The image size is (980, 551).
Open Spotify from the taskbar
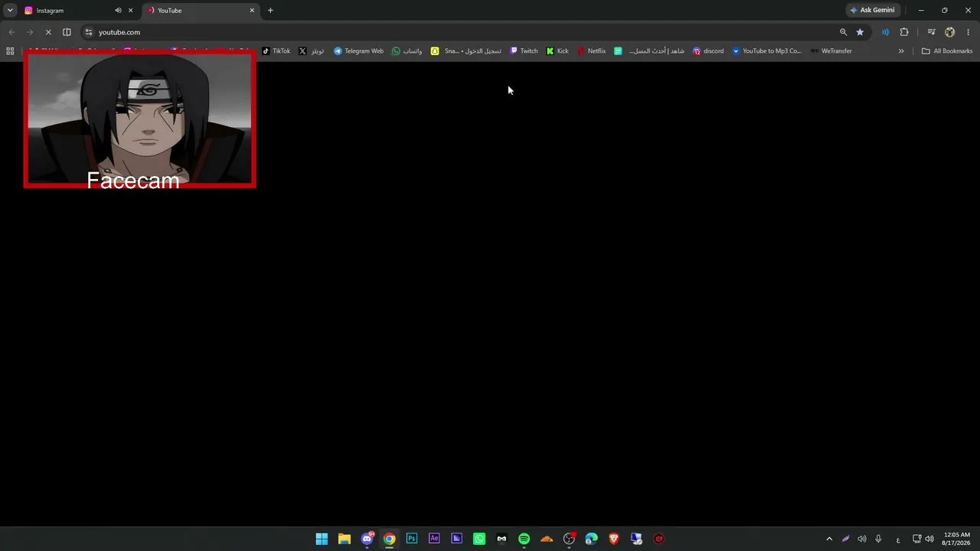pos(524,539)
